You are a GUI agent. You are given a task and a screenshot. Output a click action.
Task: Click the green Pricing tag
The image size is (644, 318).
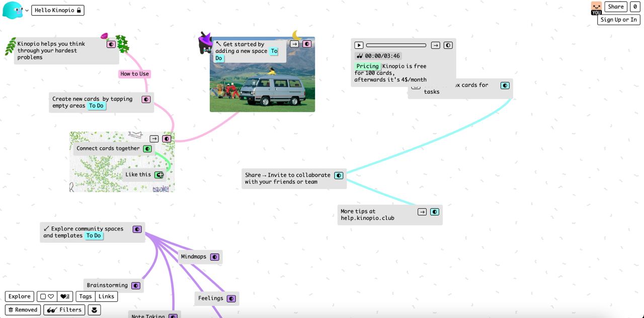pyautogui.click(x=367, y=66)
